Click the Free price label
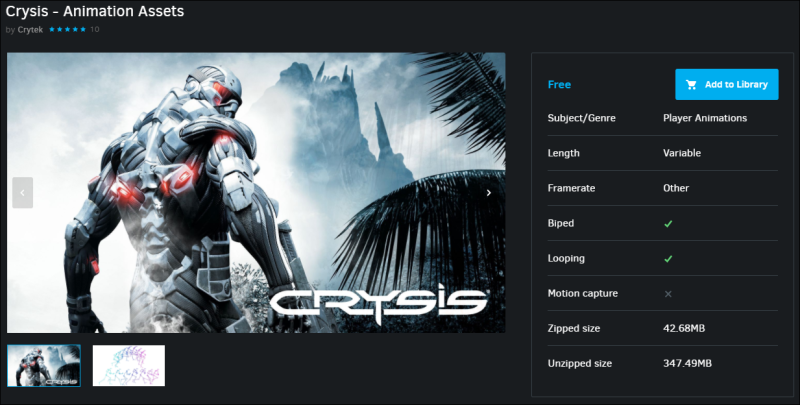 (559, 85)
